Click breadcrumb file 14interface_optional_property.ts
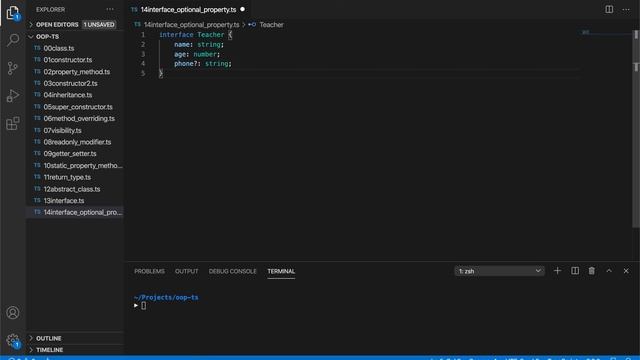This screenshot has width=640, height=360. (191, 25)
